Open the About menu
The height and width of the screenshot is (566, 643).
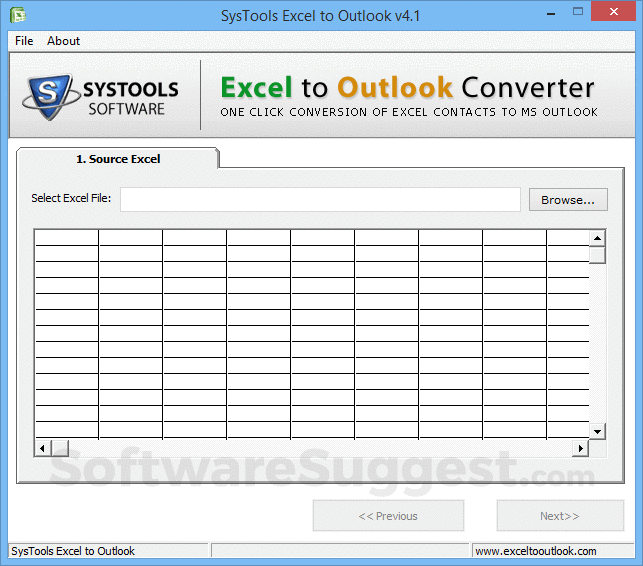63,41
